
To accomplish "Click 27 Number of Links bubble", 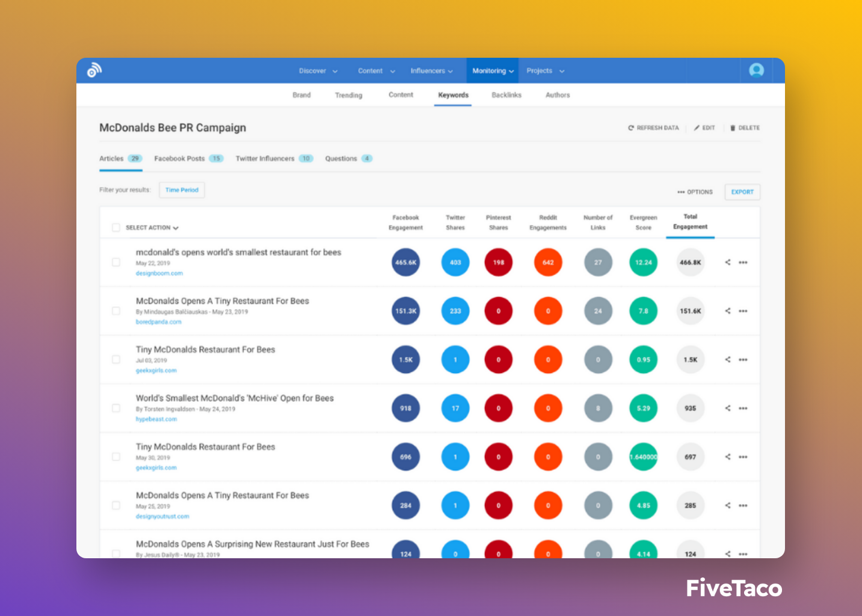I will (x=598, y=262).
